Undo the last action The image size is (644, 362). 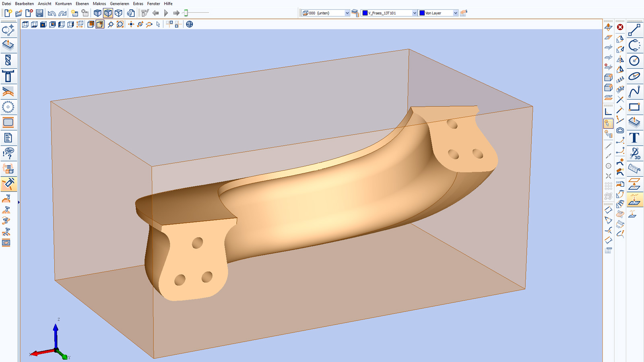[52, 13]
